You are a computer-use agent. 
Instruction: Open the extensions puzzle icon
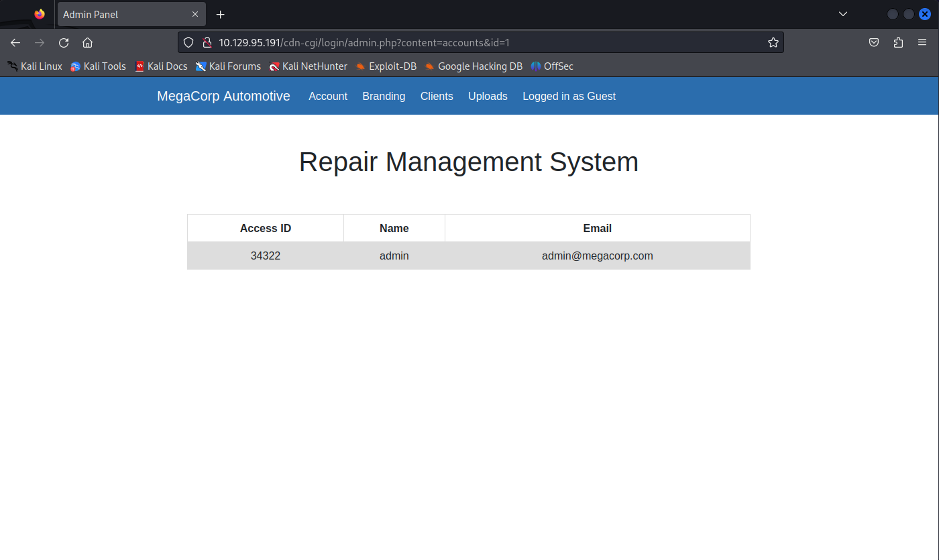click(898, 42)
